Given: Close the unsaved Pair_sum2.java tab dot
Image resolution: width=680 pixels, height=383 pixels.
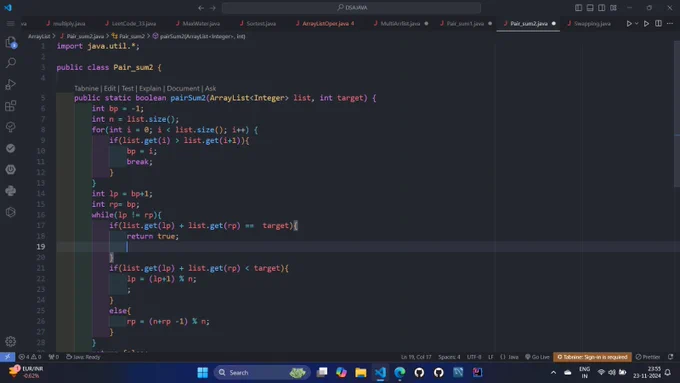Looking at the screenshot, I should [553, 23].
